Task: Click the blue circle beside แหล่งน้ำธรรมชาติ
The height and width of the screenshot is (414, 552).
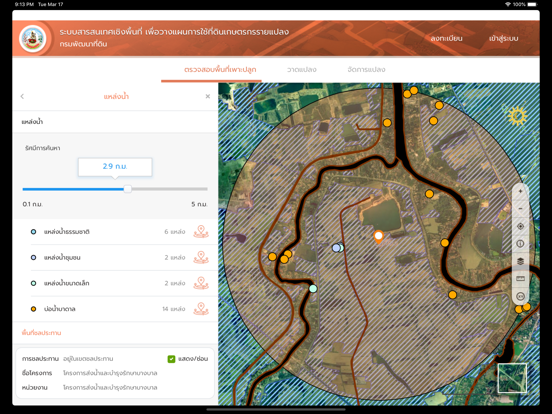Action: [x=33, y=232]
